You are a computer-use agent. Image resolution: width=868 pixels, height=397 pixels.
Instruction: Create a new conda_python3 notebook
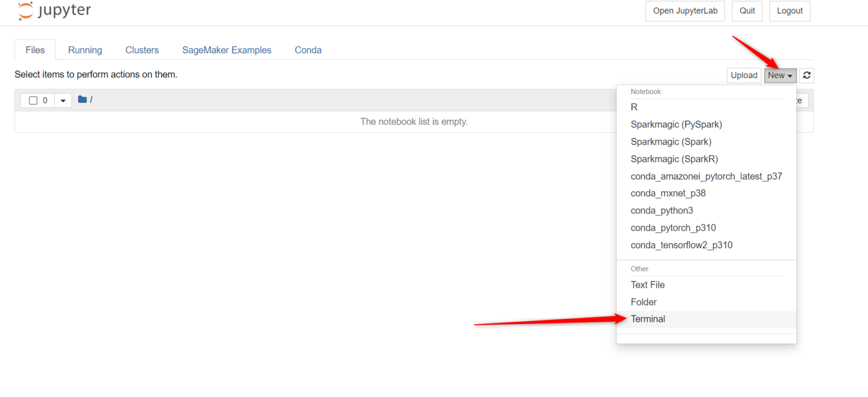tap(662, 210)
